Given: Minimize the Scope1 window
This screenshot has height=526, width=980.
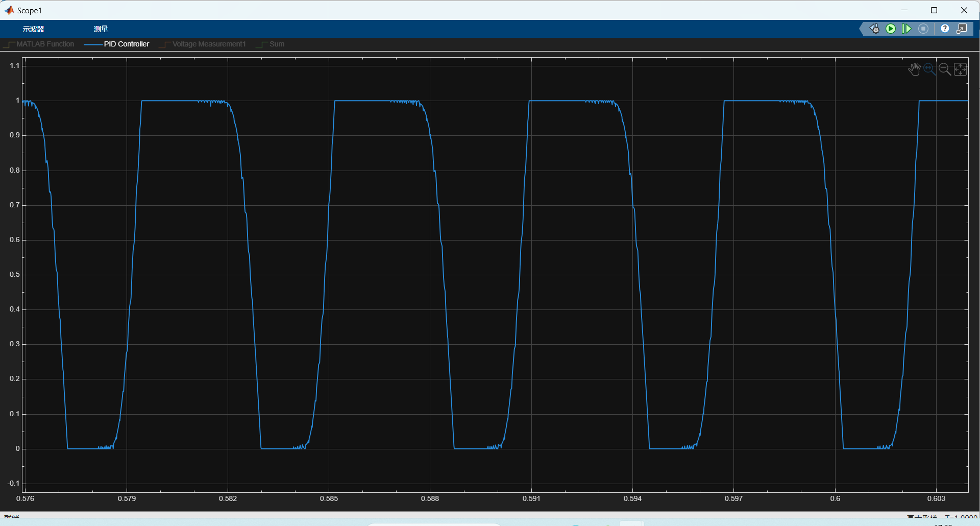Looking at the screenshot, I should (x=904, y=10).
